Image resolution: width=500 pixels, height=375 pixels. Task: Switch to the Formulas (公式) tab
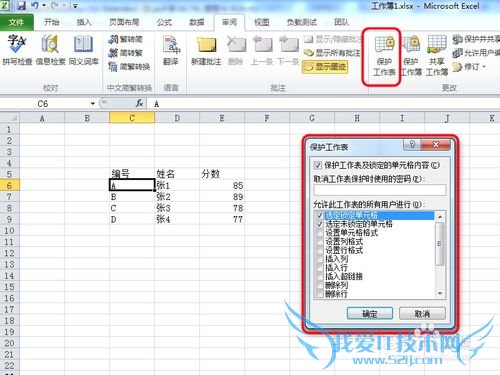pos(164,22)
